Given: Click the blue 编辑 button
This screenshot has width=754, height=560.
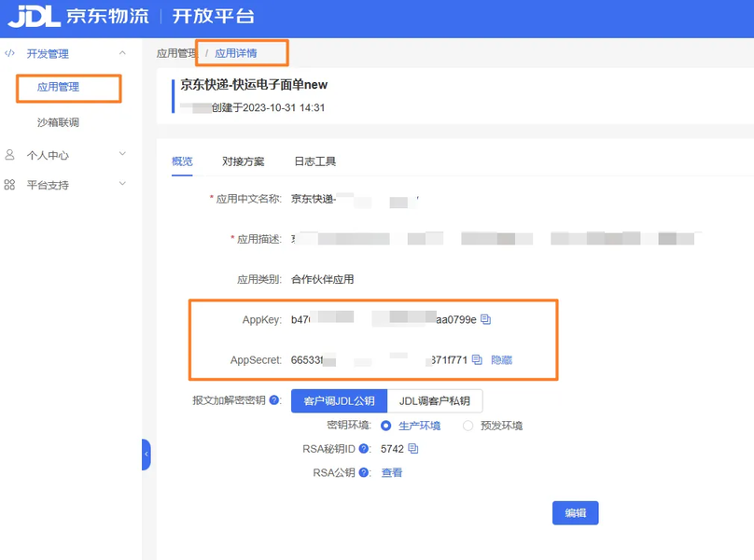Looking at the screenshot, I should pos(575,513).
